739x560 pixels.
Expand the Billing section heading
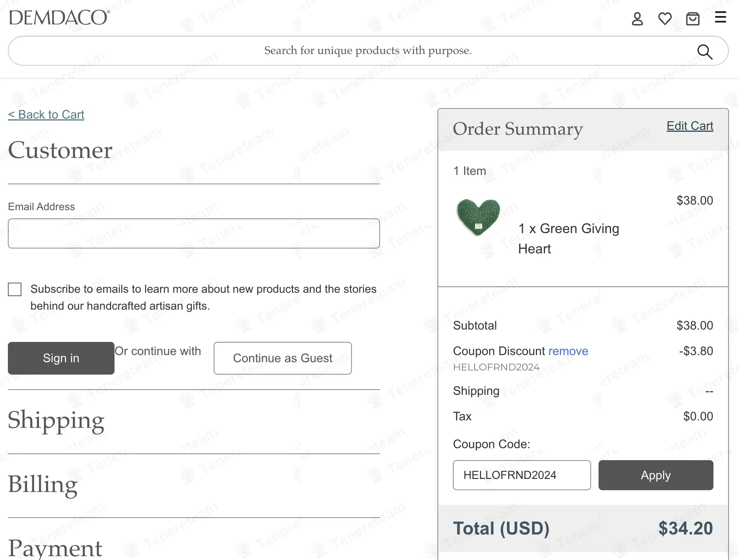(x=43, y=484)
